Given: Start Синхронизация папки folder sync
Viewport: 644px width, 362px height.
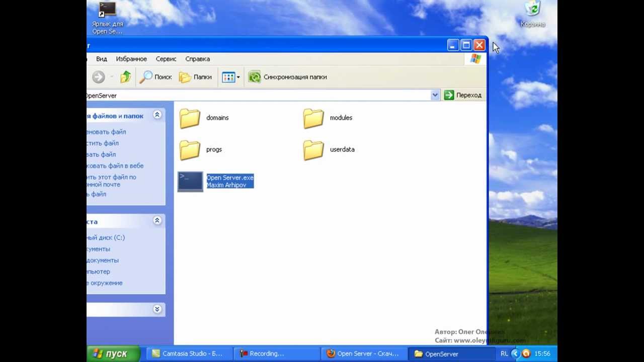Looking at the screenshot, I should pyautogui.click(x=288, y=77).
